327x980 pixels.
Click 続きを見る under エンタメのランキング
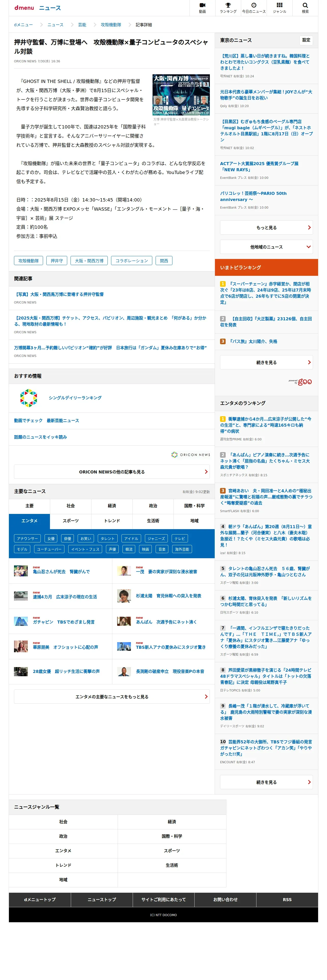[266, 782]
